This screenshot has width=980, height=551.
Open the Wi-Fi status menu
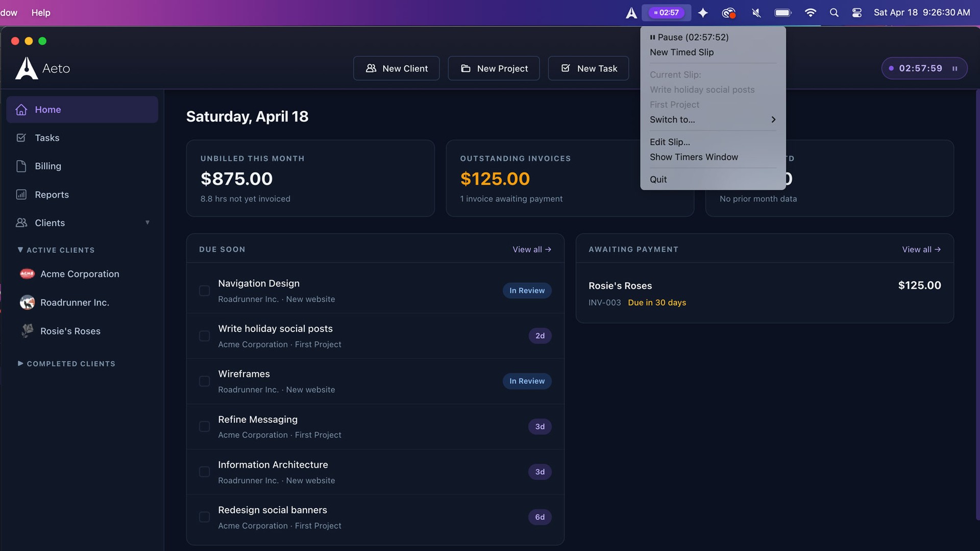tap(810, 13)
